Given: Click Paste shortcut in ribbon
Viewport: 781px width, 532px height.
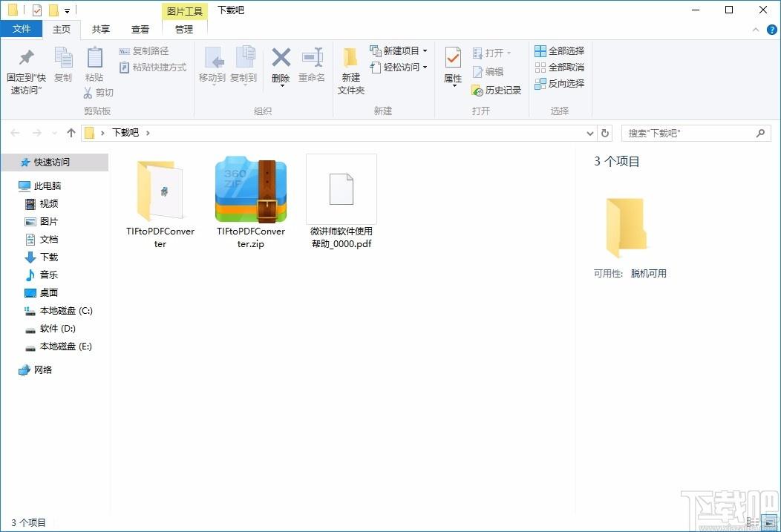Looking at the screenshot, I should coord(152,68).
